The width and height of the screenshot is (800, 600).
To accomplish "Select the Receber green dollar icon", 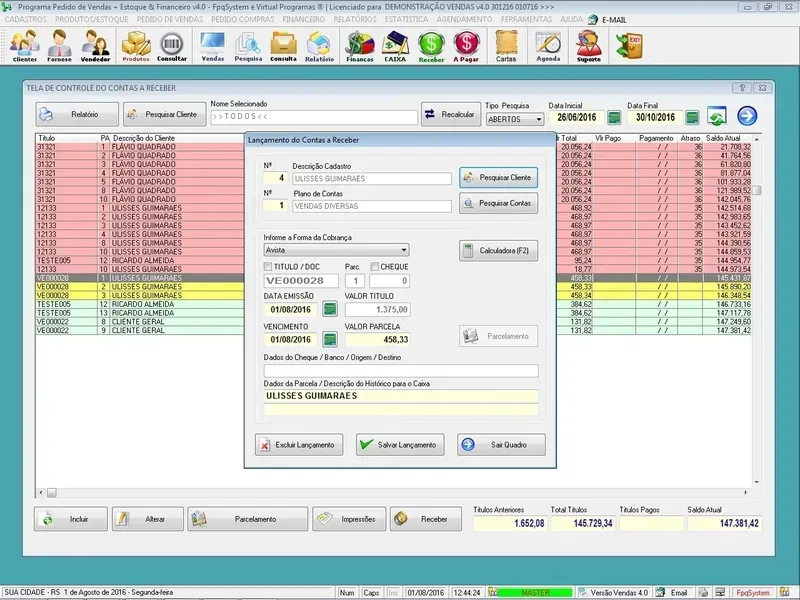I will click(431, 46).
